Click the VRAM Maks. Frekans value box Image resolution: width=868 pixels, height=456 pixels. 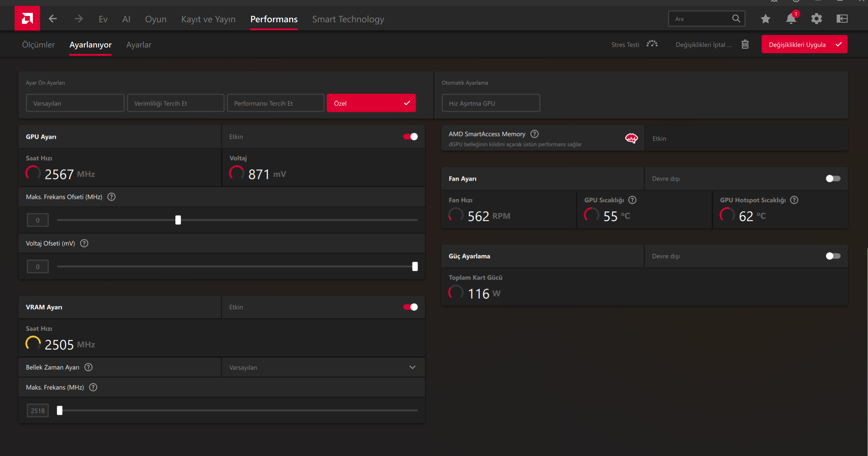pos(38,410)
